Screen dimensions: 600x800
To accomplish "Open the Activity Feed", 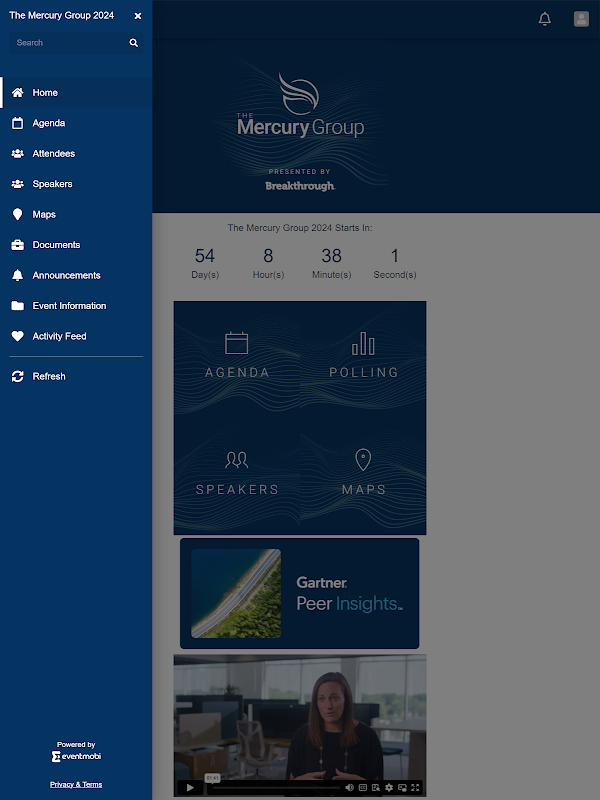I will tap(77, 336).
